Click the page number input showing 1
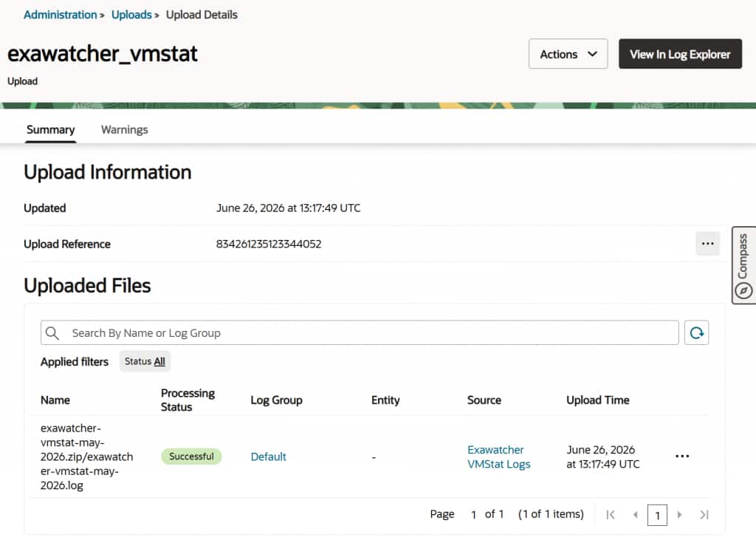Viewport: 756px width, 540px height. coord(473,515)
